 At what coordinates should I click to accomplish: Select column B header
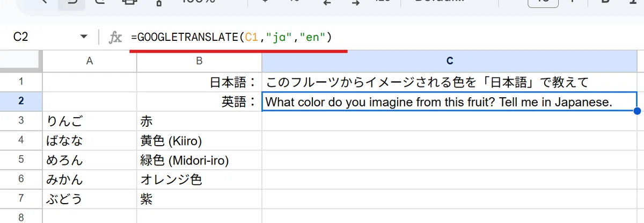[199, 62]
